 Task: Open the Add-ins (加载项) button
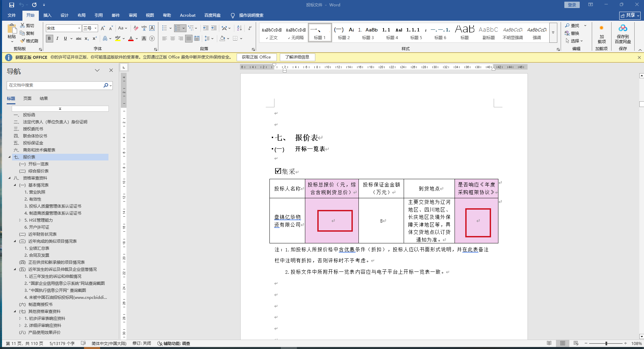[x=601, y=34]
